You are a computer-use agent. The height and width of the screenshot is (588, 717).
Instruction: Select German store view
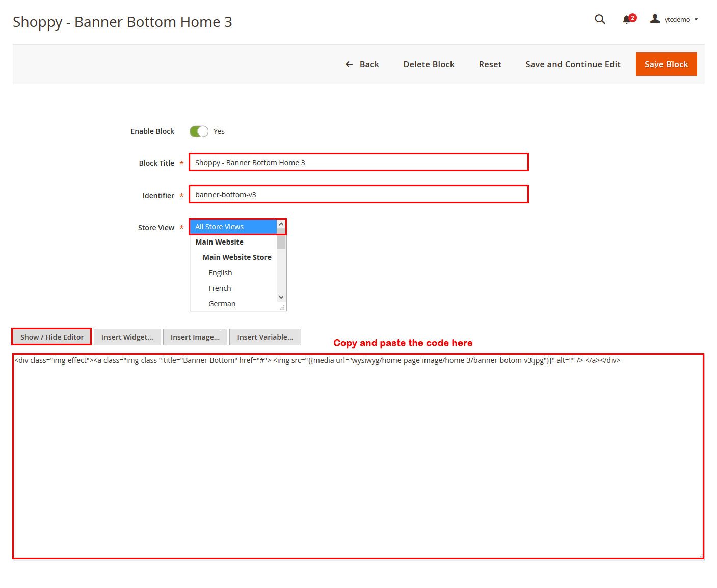pos(233,304)
